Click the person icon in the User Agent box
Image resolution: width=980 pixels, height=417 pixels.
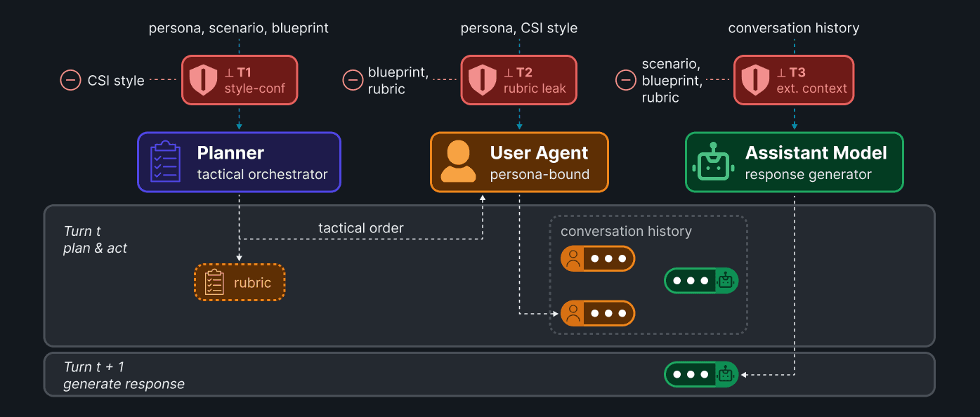[458, 161]
